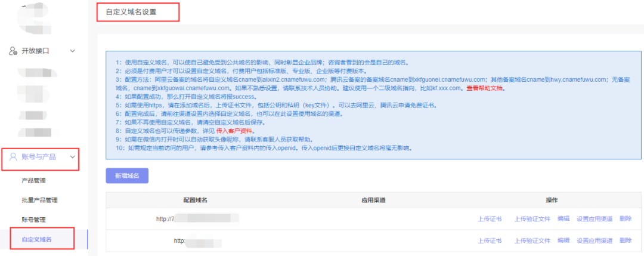
Task: Click the http://7 domain cell
Action: (x=197, y=218)
